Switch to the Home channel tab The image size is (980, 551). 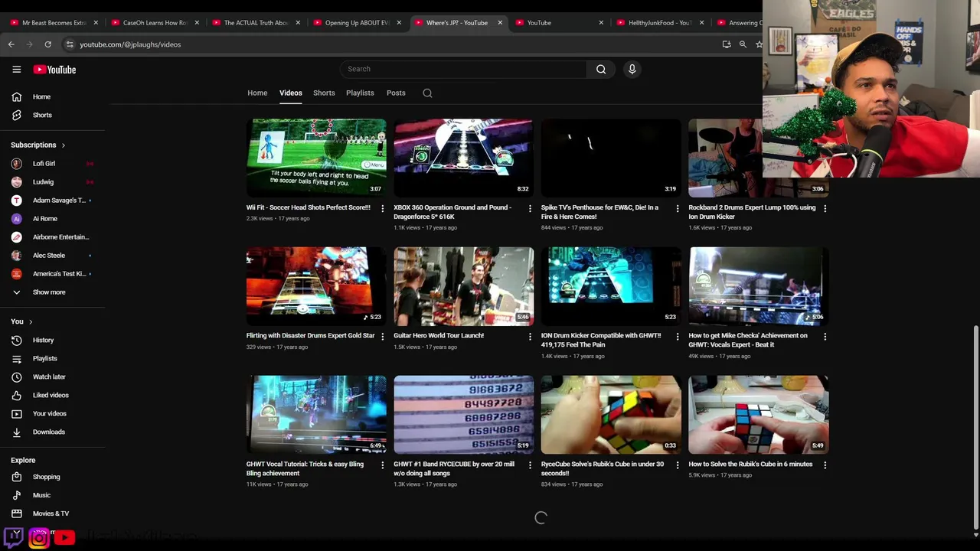(257, 93)
